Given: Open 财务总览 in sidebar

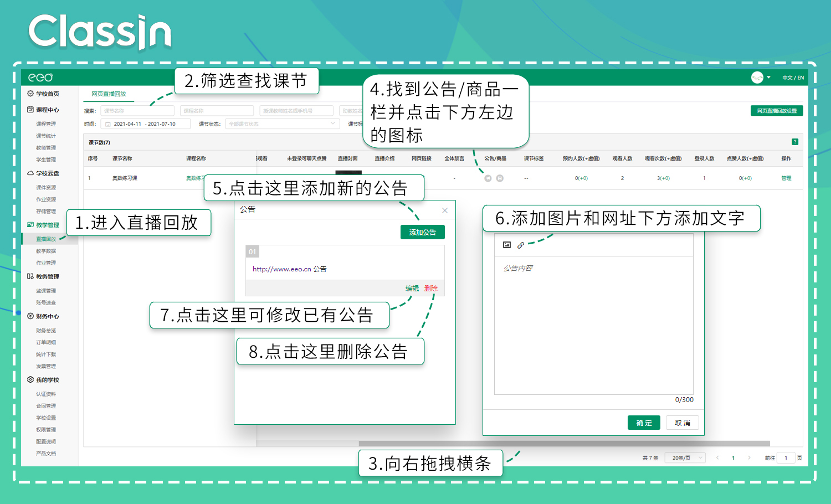Looking at the screenshot, I should 46,331.
